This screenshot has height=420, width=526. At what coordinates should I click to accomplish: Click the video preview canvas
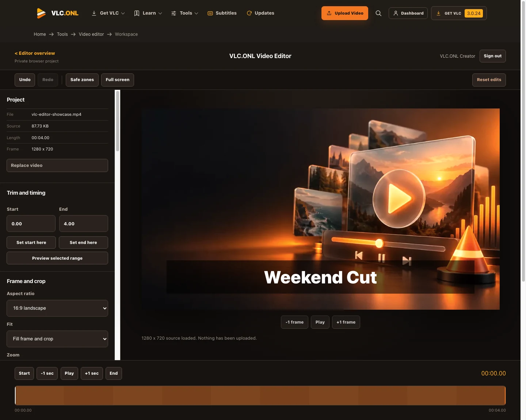321,209
